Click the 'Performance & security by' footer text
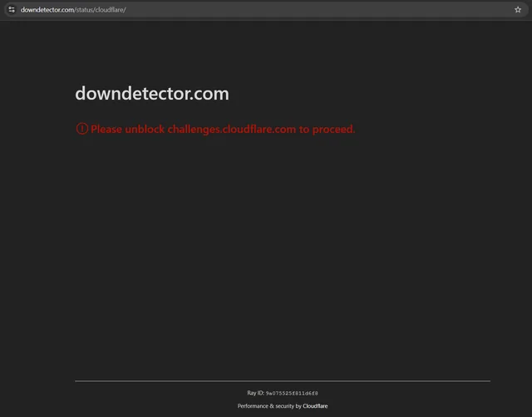Viewport: 532px width, 417px height. (x=268, y=406)
